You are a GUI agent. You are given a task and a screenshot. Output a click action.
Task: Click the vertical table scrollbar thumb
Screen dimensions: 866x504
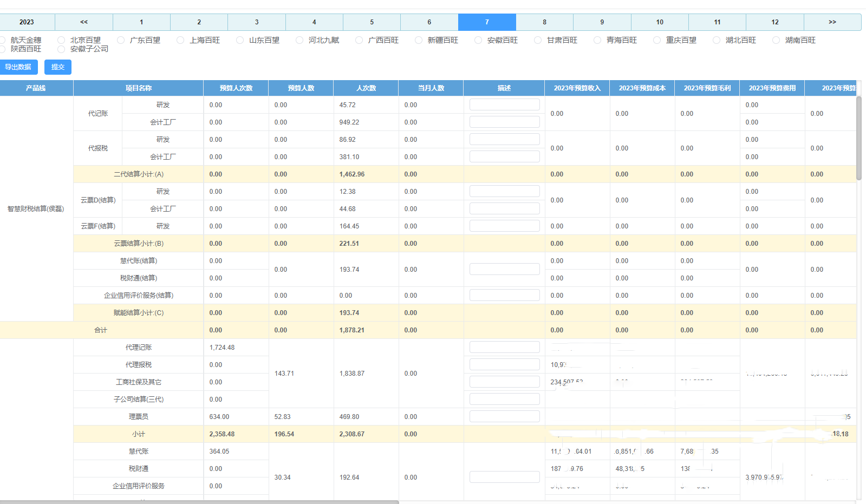tap(859, 138)
